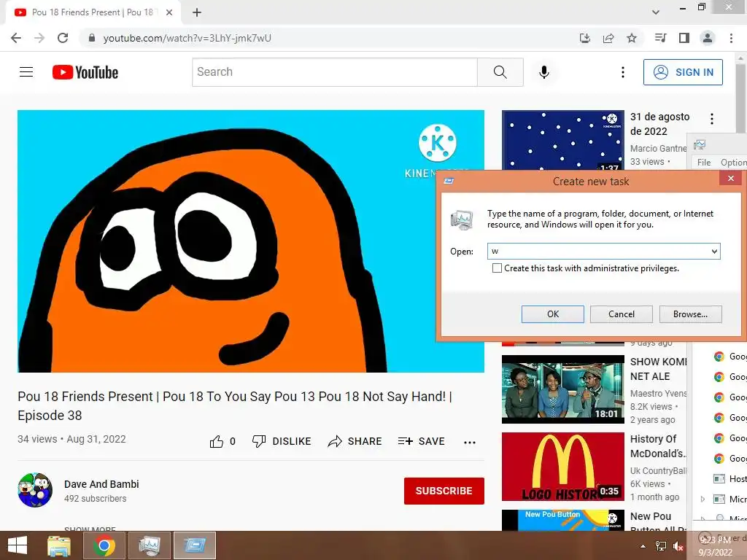Share the Pou 18 video

pos(355,441)
